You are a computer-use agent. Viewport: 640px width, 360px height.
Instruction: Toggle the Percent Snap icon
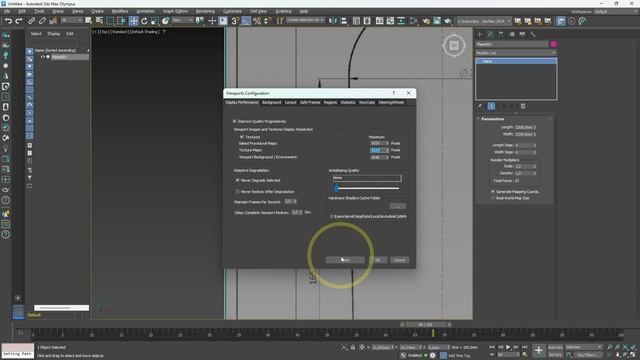pos(257,21)
